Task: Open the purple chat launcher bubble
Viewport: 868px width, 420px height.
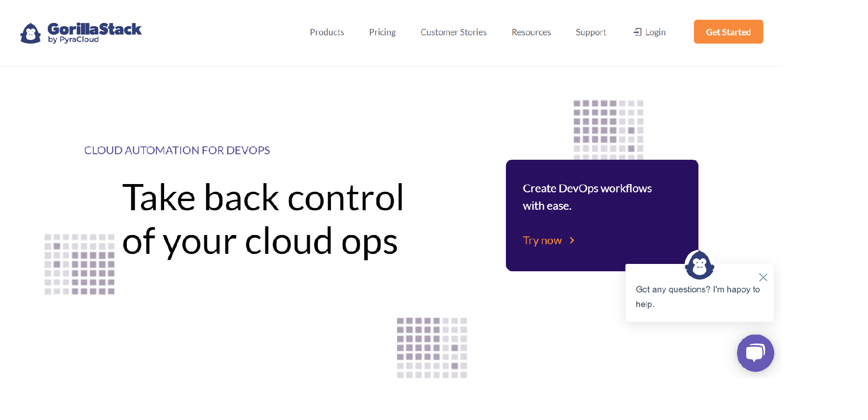Action: click(755, 353)
